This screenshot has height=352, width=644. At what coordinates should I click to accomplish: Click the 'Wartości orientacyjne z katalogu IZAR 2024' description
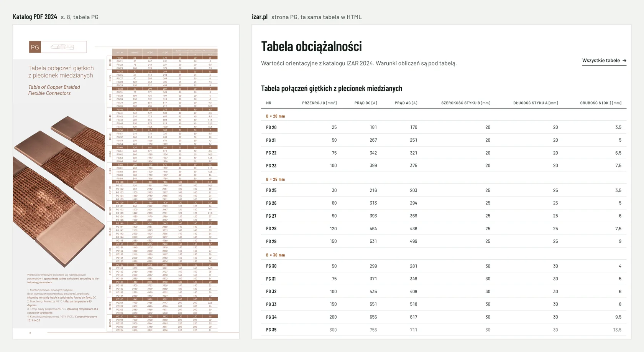tap(317, 63)
